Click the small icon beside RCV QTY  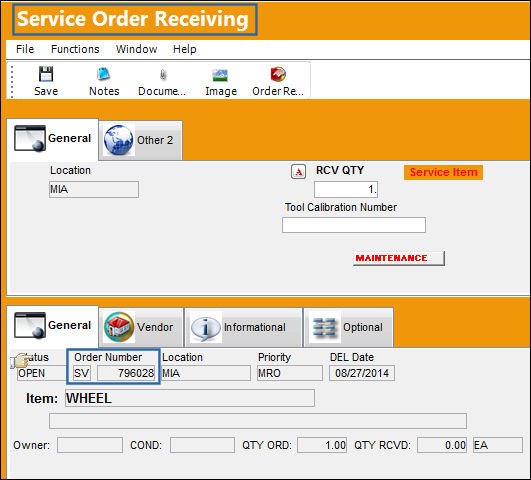point(298,171)
